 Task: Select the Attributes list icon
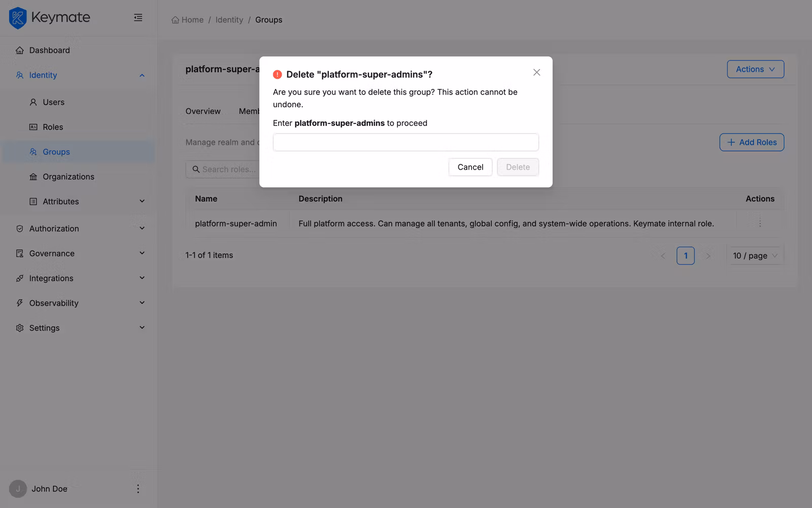33,201
